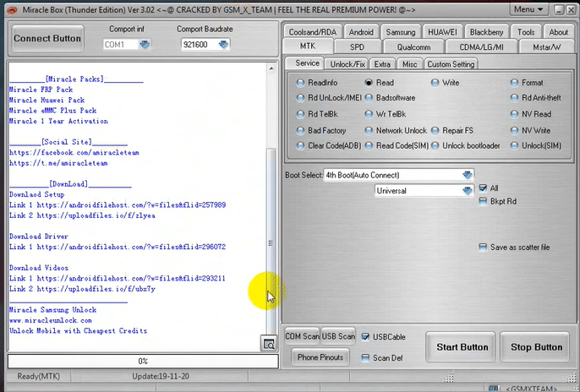
Task: Expand the Boot Select 4th Boot dropdown
Action: click(x=468, y=175)
